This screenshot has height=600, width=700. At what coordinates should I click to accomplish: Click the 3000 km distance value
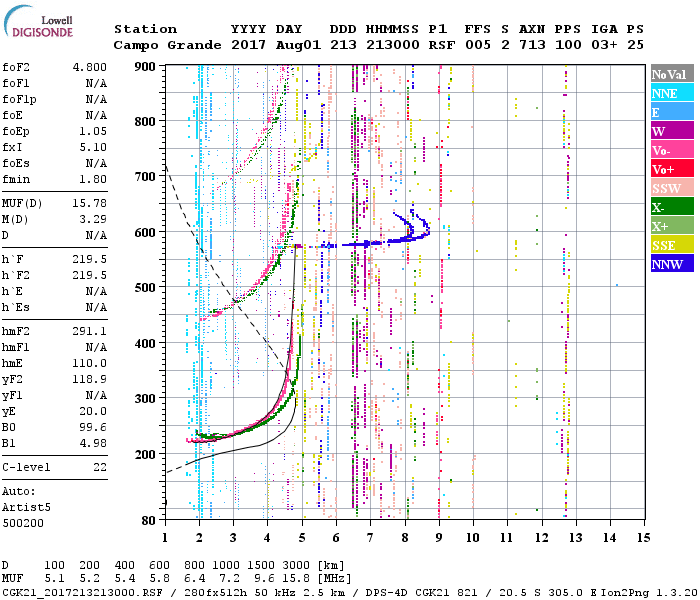pos(296,565)
